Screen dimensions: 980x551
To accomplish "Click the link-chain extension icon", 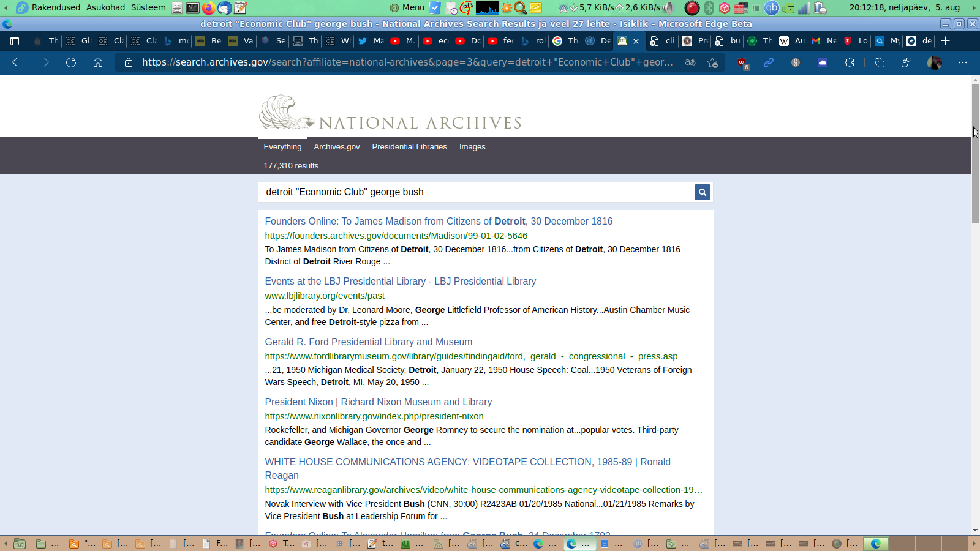I will 769,62.
